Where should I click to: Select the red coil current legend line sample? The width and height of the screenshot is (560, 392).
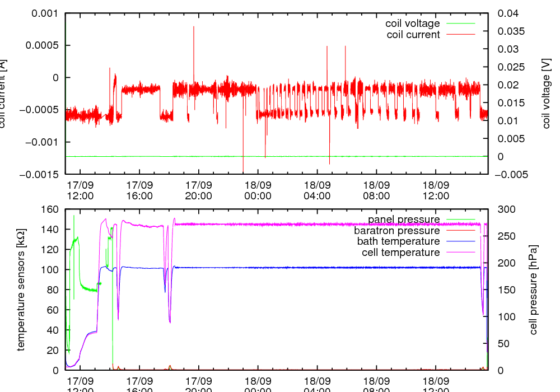tap(460, 35)
